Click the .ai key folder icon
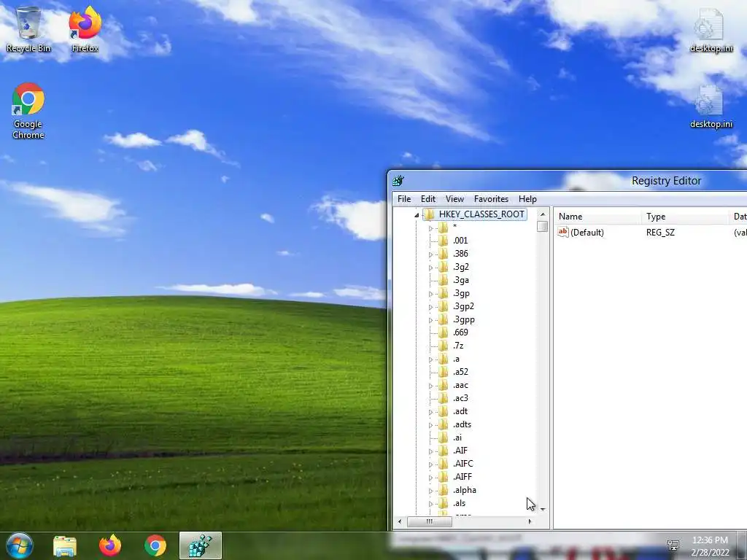The height and width of the screenshot is (560, 747). [444, 437]
